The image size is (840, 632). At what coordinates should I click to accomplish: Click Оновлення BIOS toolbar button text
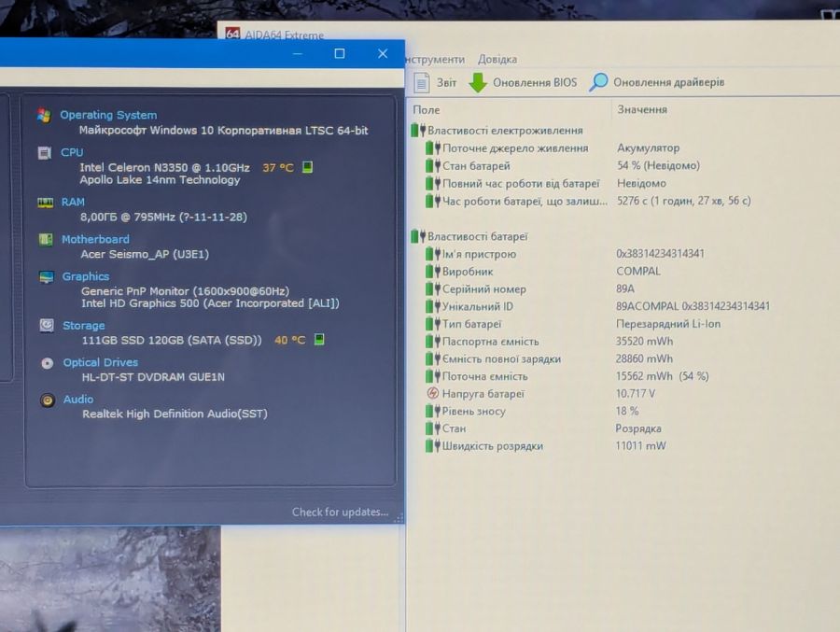pos(535,82)
